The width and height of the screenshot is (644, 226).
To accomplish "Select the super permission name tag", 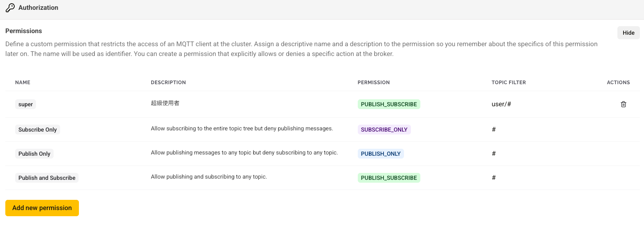I will (25, 104).
